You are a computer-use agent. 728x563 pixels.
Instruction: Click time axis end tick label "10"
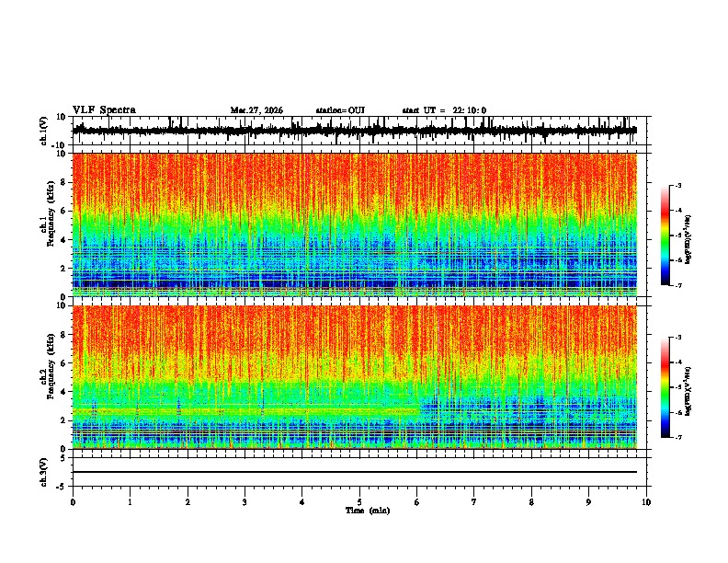646,502
